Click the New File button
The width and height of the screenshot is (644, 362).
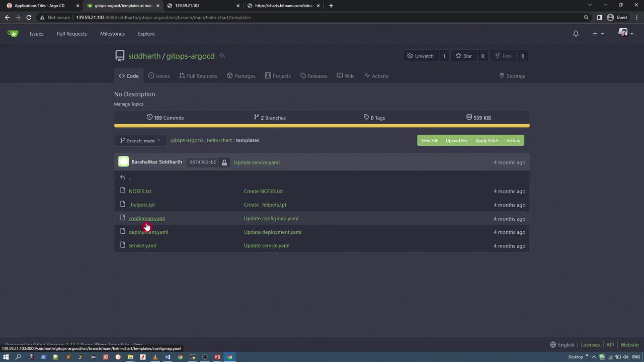(x=429, y=141)
